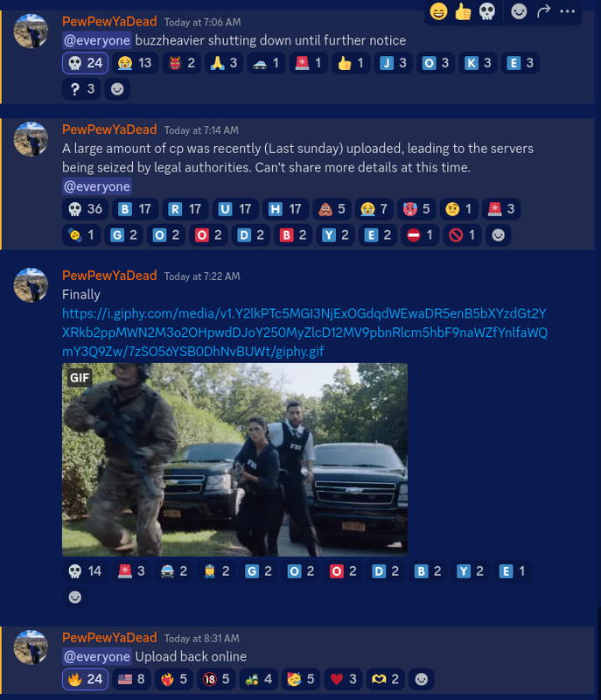React with thumbs up in hover toolbar
601x700 pixels.
[463, 11]
